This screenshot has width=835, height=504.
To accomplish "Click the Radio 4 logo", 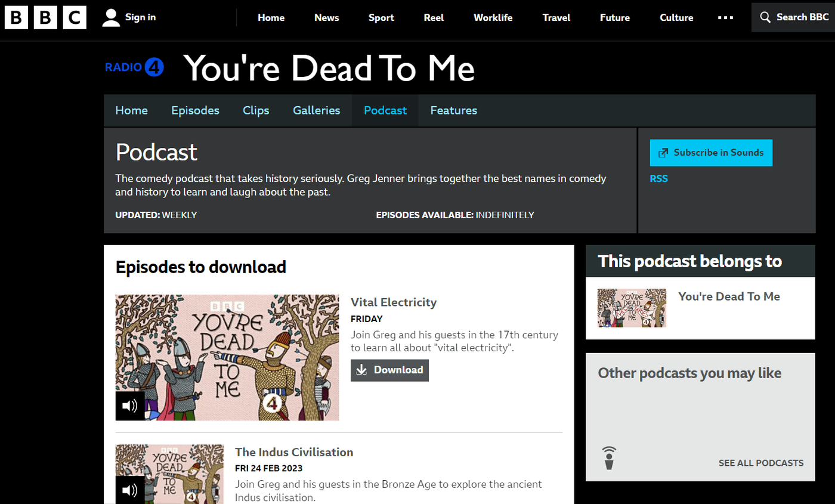I will [134, 67].
